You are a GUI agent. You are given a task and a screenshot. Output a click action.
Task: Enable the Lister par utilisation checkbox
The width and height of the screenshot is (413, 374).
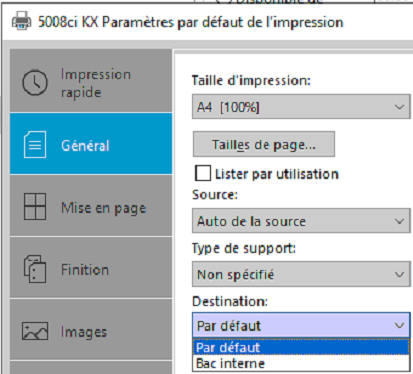click(x=203, y=173)
